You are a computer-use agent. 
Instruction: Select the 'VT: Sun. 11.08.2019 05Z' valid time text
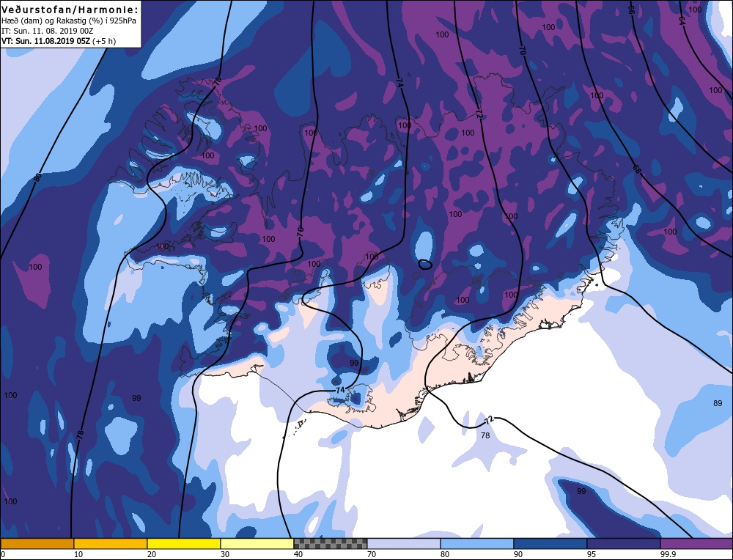point(46,41)
